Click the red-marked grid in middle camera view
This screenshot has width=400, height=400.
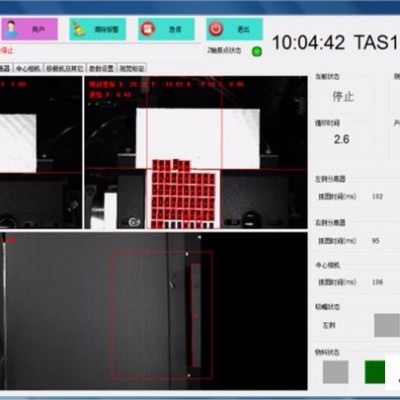pos(183,194)
